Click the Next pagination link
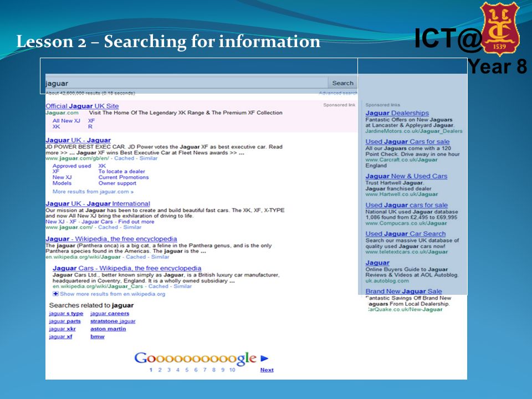 [267, 370]
